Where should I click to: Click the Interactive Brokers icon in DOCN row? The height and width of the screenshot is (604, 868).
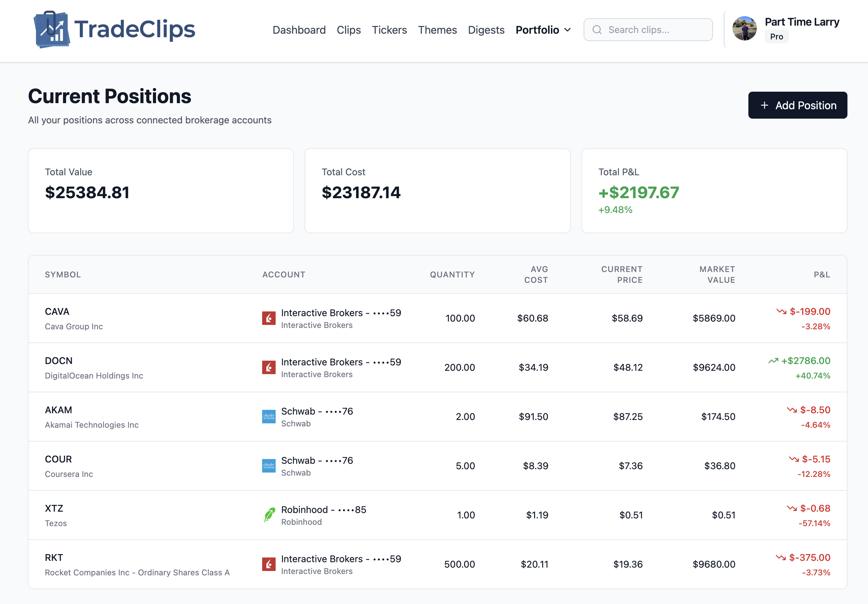pyautogui.click(x=269, y=367)
